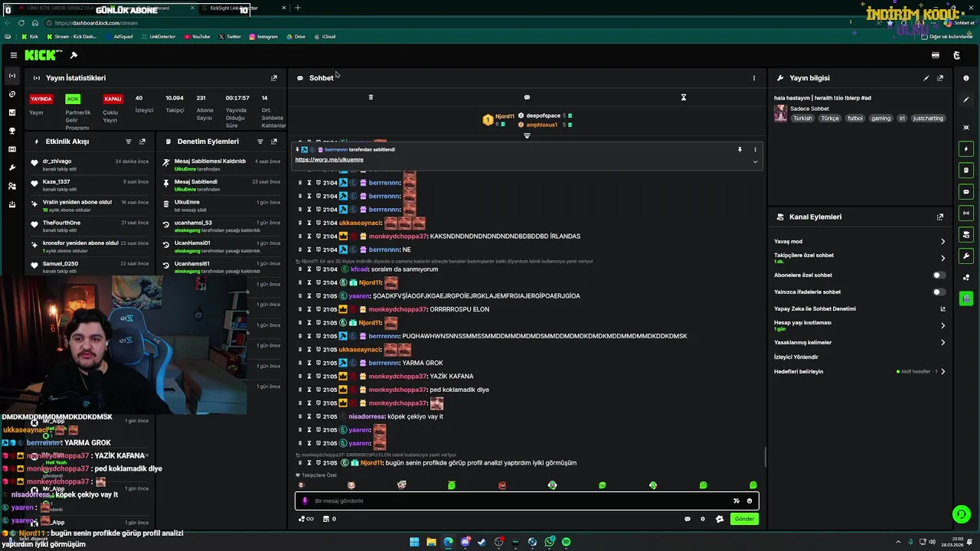Click chat bubble icon below message box
Viewport: 980px width, 551px height.
coord(688,520)
